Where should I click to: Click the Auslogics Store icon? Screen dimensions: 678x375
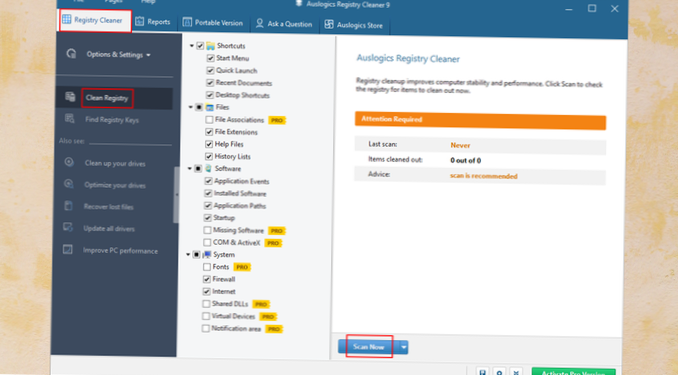coord(329,24)
